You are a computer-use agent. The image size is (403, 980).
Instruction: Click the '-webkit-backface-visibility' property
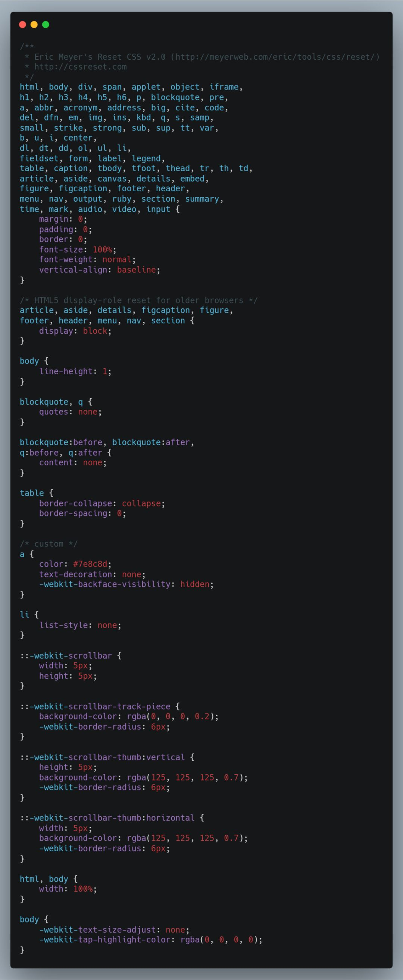104,584
